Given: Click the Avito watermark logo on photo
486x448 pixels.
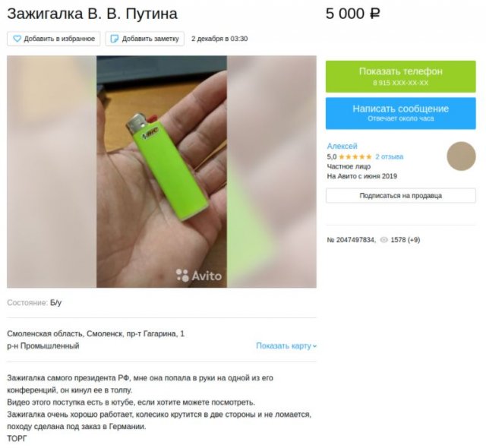Looking at the screenshot, I should 199,275.
